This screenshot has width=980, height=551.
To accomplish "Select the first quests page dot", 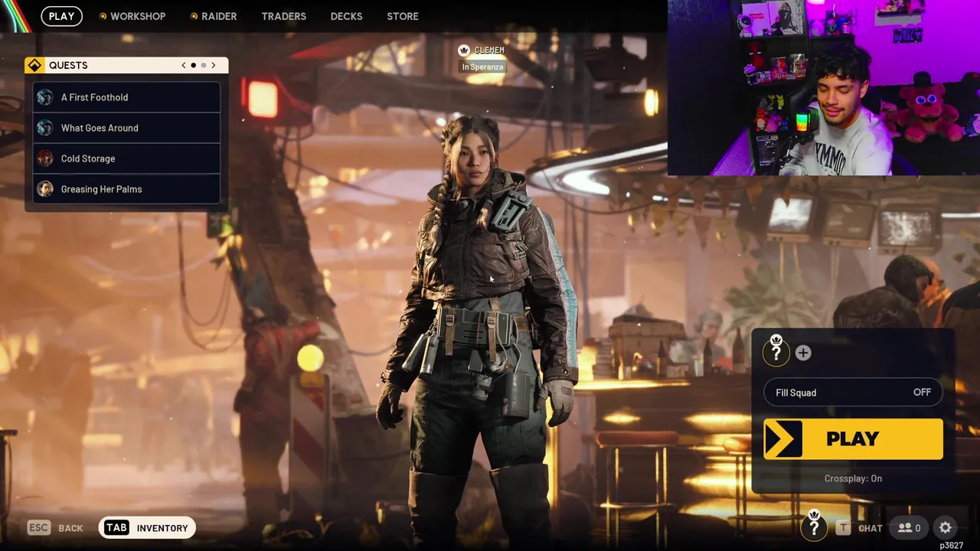I will pos(194,65).
